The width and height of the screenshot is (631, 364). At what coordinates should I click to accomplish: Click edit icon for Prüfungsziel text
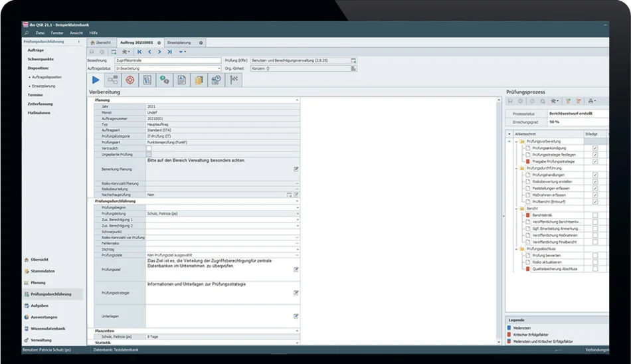tap(296, 270)
